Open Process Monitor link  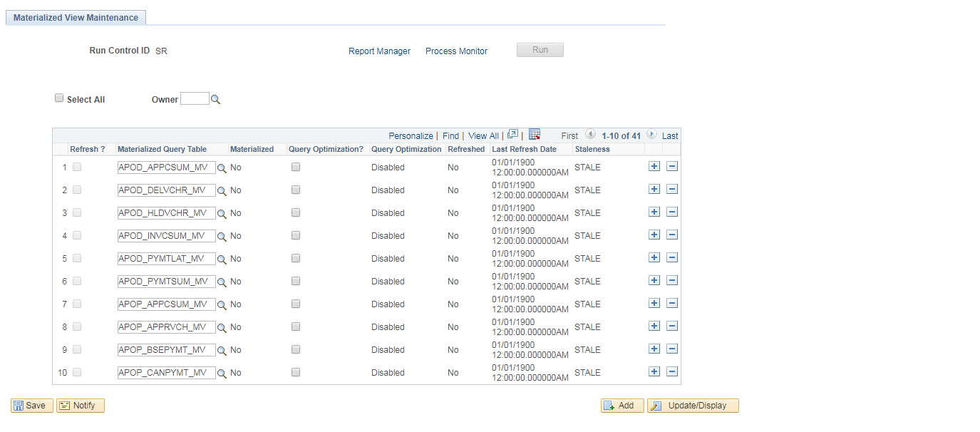click(x=456, y=51)
